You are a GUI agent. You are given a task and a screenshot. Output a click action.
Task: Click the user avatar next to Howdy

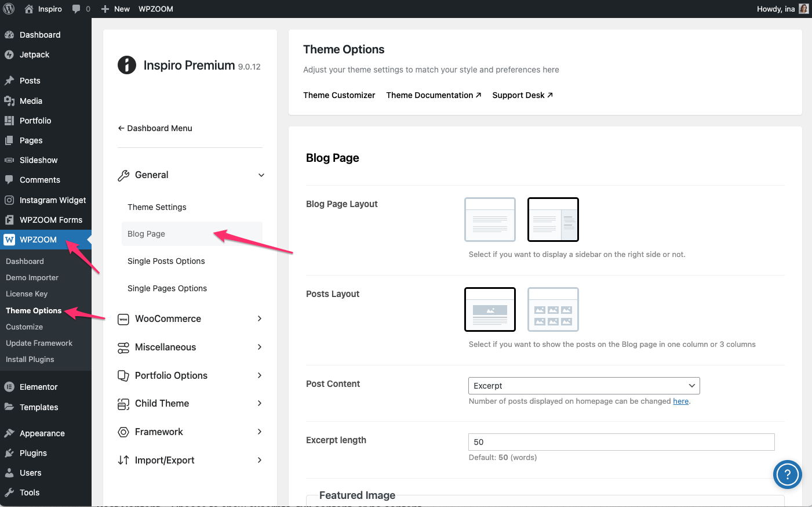[x=803, y=9]
